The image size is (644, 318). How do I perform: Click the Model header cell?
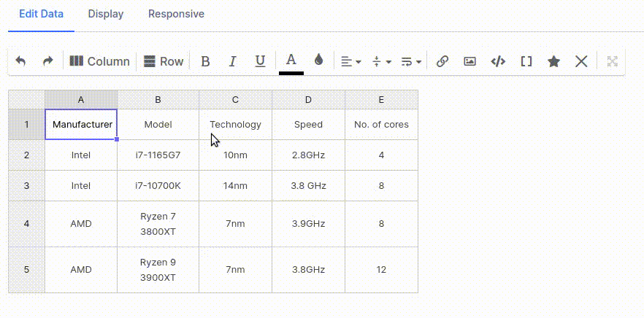(158, 124)
